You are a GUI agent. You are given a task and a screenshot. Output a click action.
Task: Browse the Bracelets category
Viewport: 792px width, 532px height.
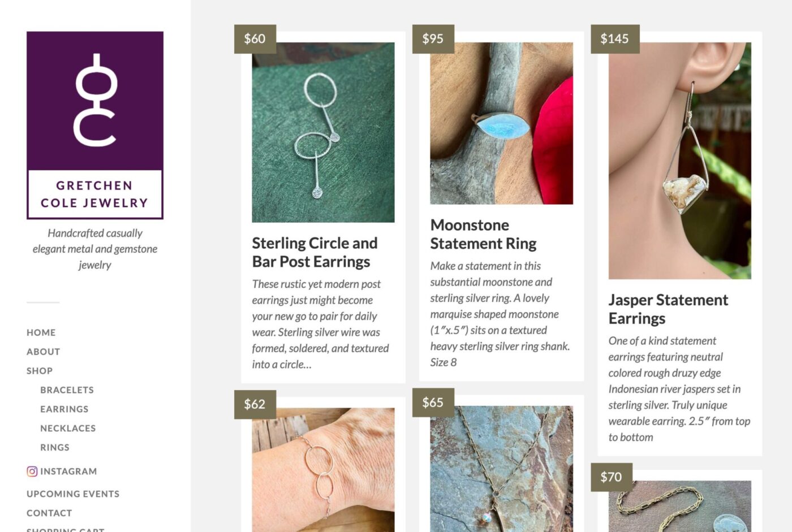click(67, 390)
